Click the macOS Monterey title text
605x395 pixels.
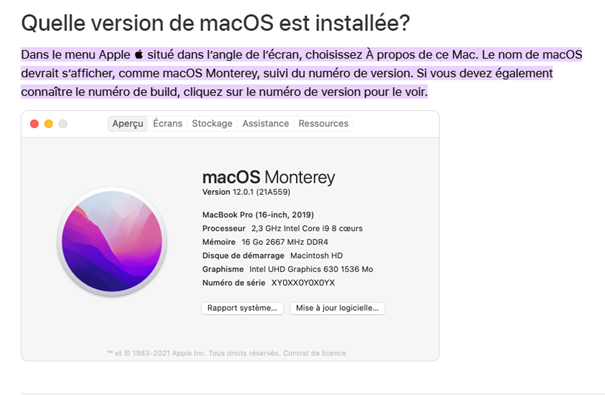click(269, 177)
